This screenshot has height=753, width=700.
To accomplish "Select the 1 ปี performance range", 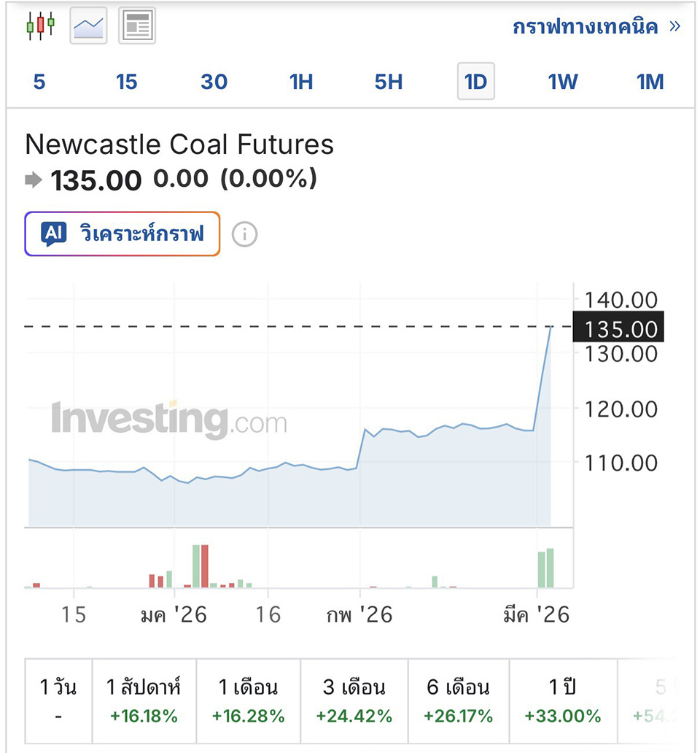I will pos(563,700).
